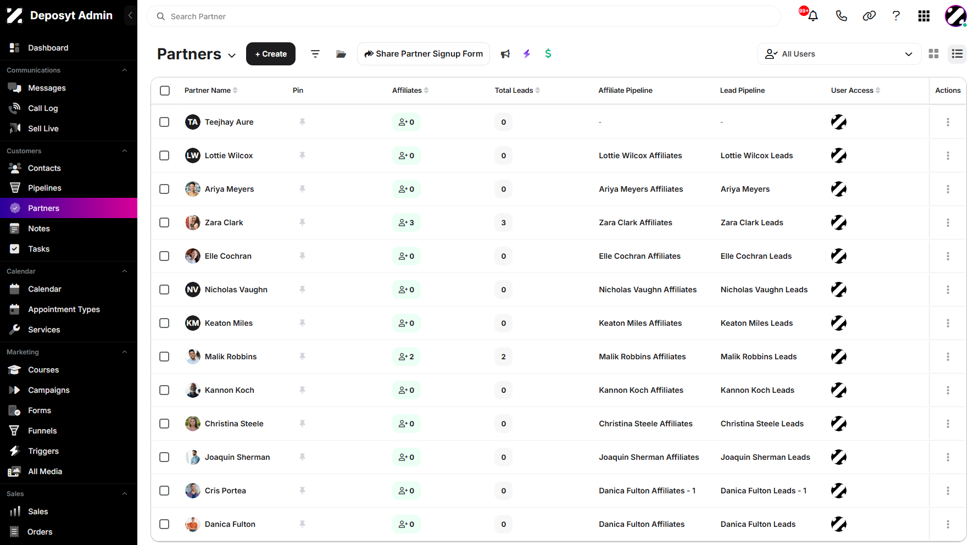Collapse the Marketing sidebar section
Image resolution: width=980 pixels, height=545 pixels.
point(125,352)
